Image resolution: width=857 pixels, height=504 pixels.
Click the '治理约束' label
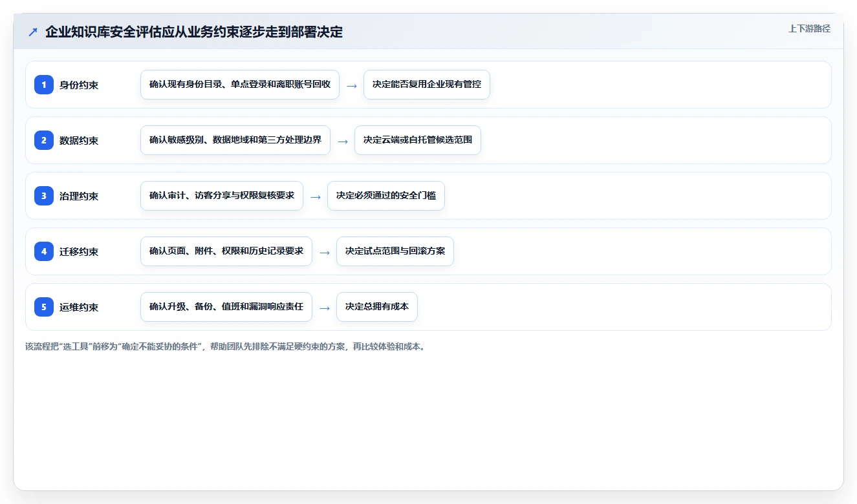pyautogui.click(x=79, y=196)
